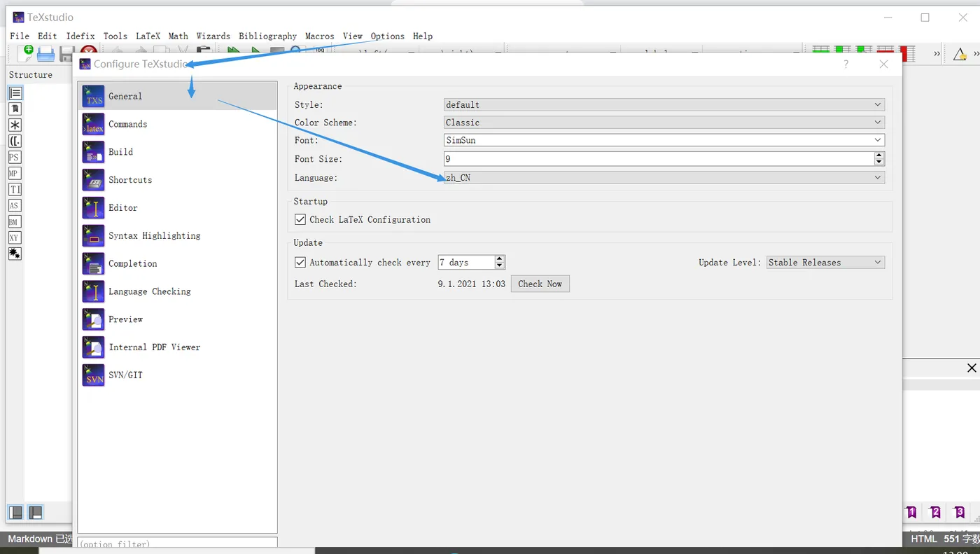Jump to bookmark 1 in status bar
The width and height of the screenshot is (980, 554).
click(x=911, y=513)
